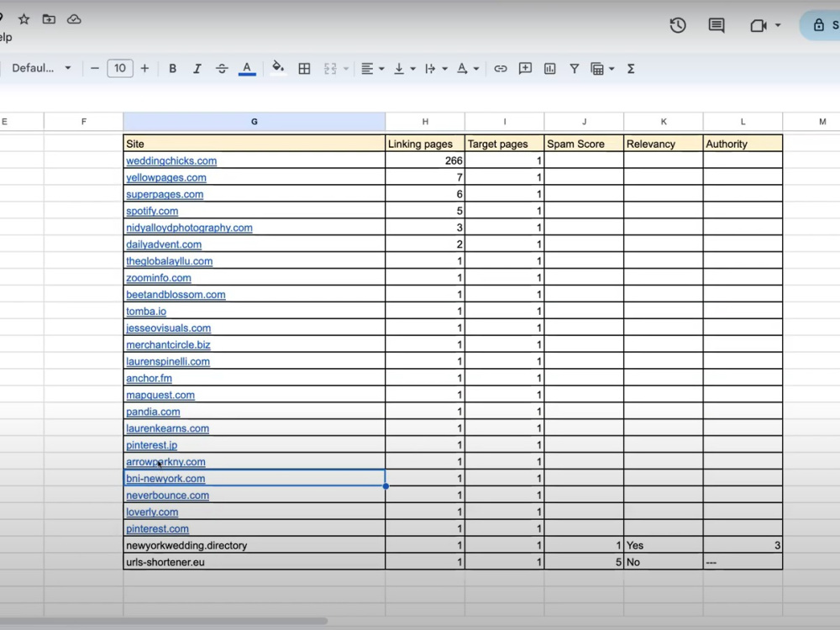Select the urls-shortener.eu cell
Viewport: 840px width, 630px height.
(254, 562)
